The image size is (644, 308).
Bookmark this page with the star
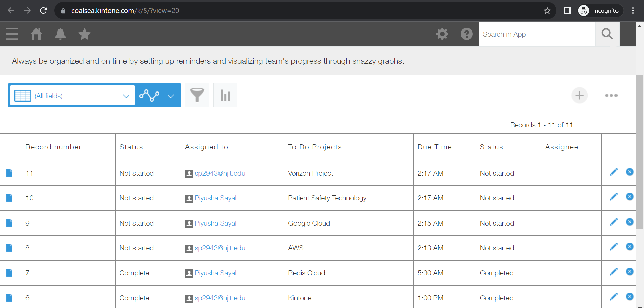pos(547,11)
